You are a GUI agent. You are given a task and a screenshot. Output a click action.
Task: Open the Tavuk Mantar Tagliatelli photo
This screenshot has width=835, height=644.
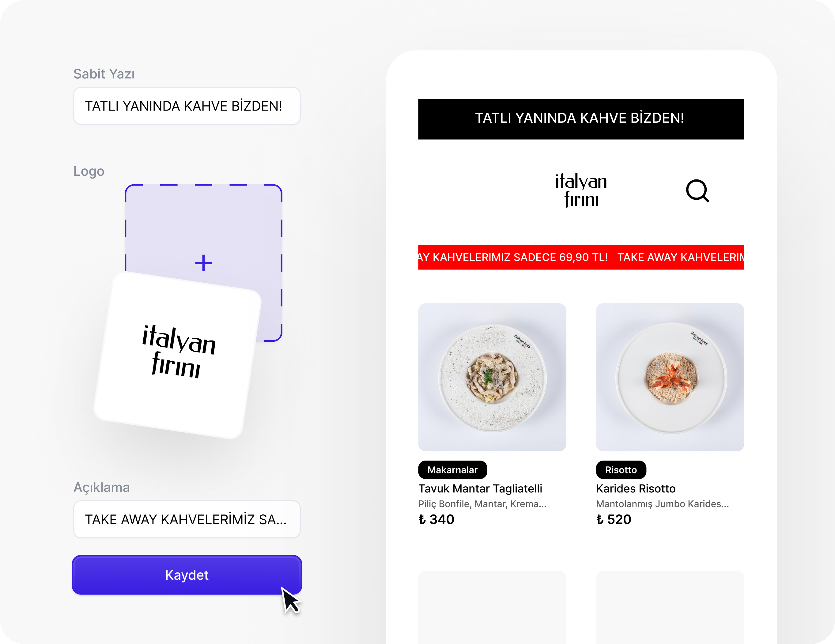492,377
